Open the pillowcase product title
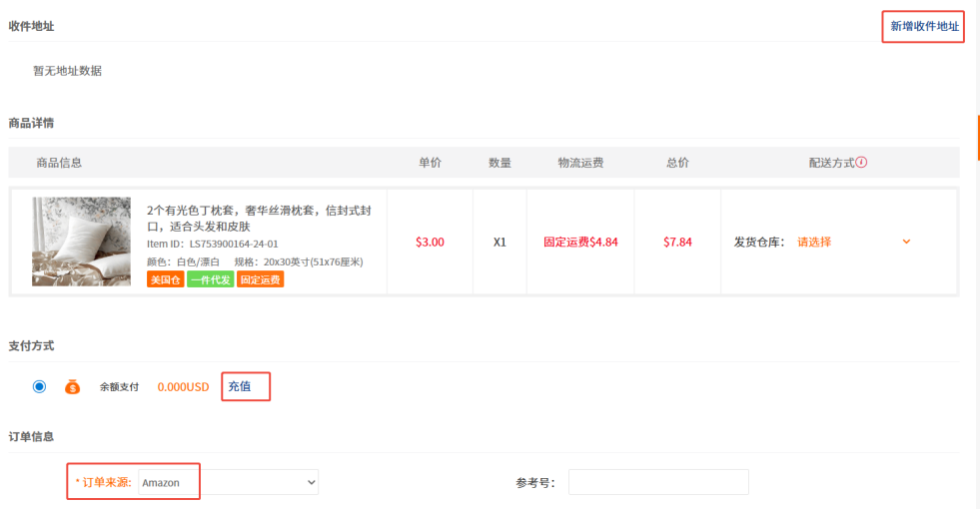The height and width of the screenshot is (509, 980). point(259,219)
